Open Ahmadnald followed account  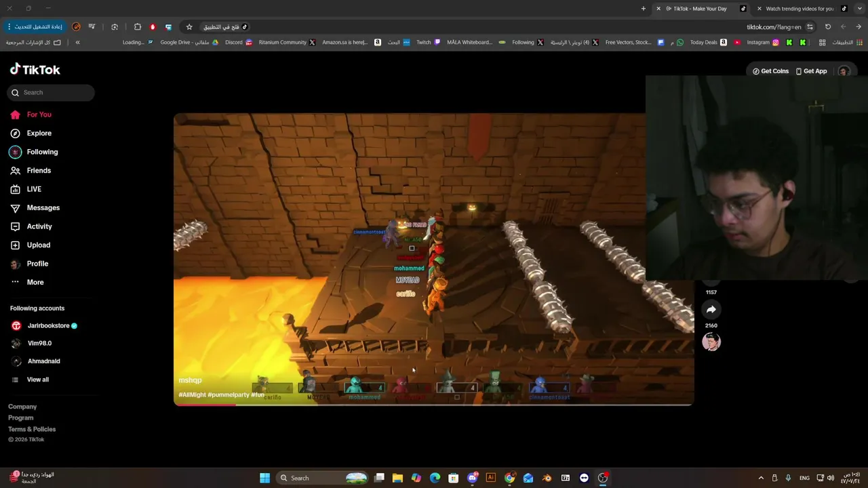click(36, 361)
